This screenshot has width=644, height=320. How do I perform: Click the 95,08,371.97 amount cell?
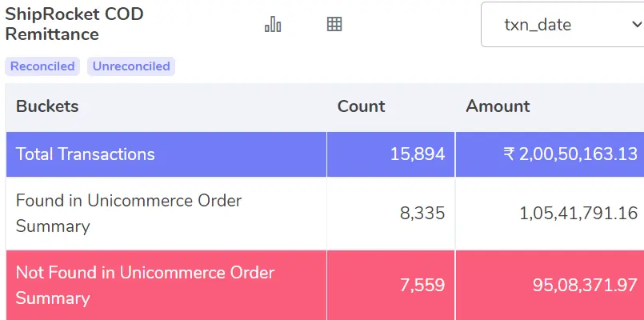coord(585,285)
